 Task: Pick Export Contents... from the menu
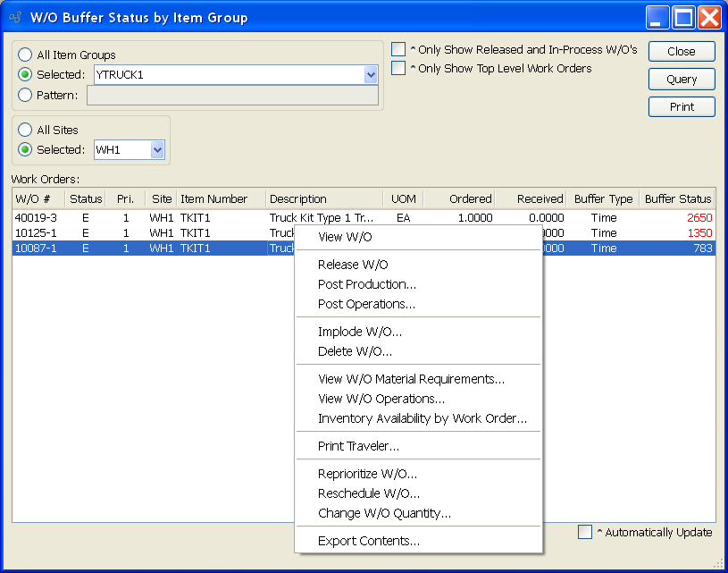368,541
